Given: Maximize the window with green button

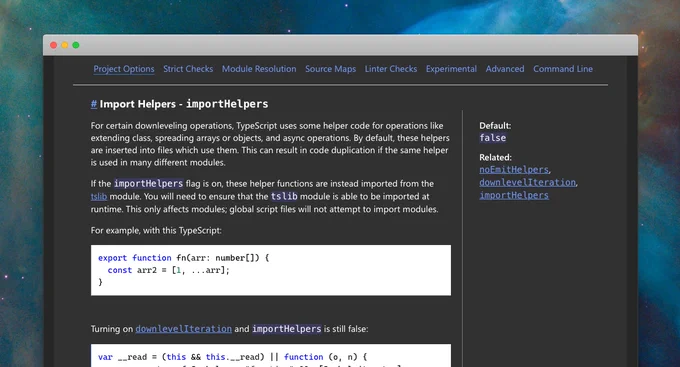Looking at the screenshot, I should [76, 45].
